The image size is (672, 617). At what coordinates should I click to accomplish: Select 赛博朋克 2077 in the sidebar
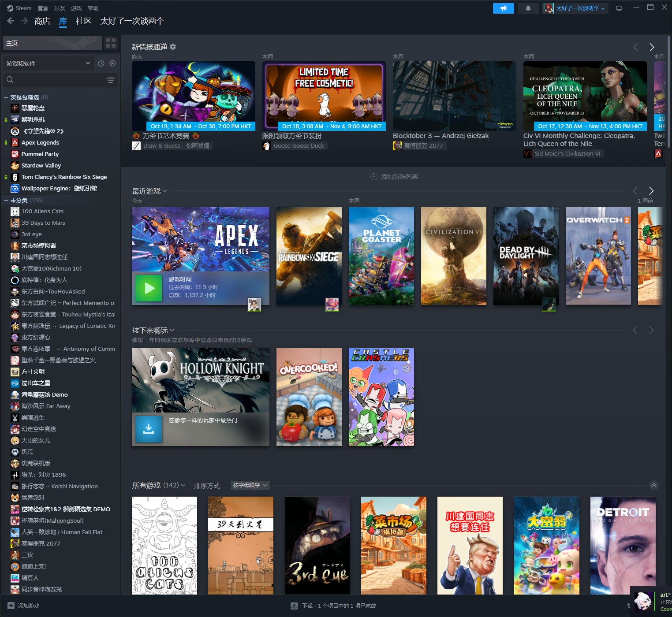pyautogui.click(x=41, y=543)
